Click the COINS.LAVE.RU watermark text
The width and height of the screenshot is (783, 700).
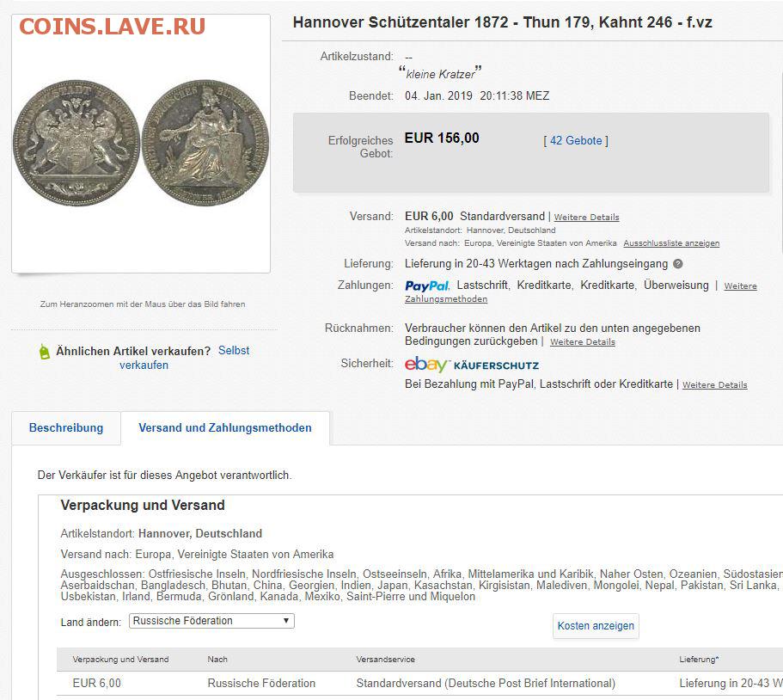click(112, 27)
